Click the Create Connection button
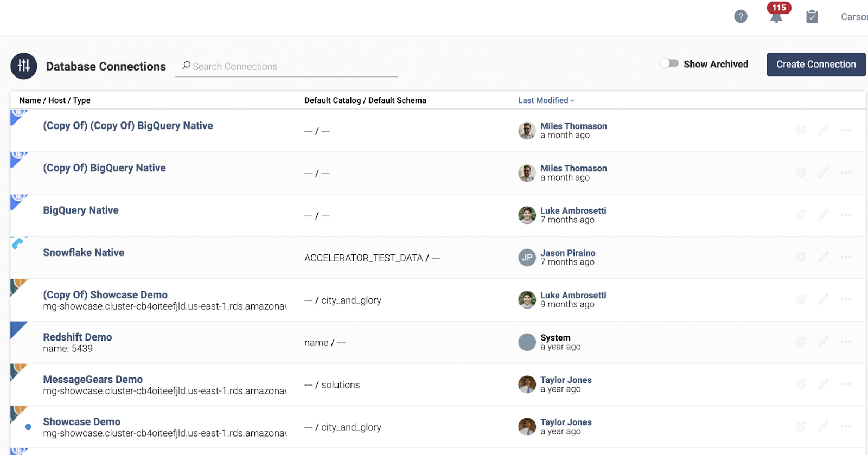Viewport: 868px width, 455px height. pyautogui.click(x=816, y=65)
